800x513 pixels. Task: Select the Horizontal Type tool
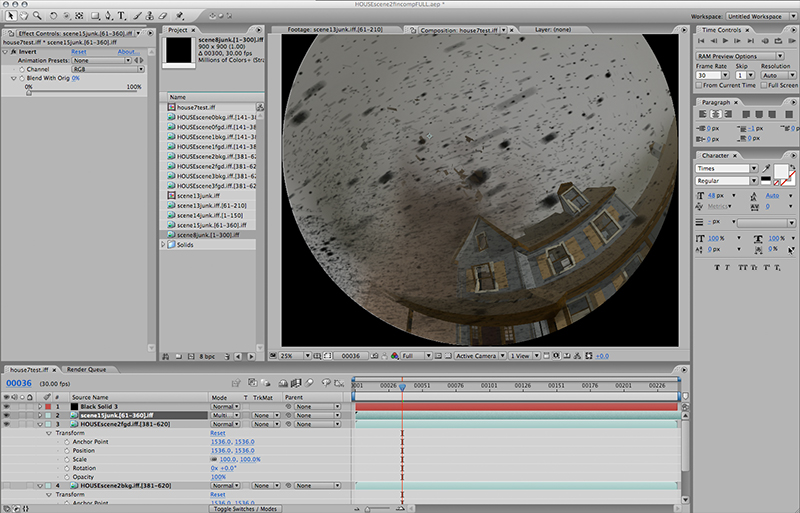tap(121, 16)
